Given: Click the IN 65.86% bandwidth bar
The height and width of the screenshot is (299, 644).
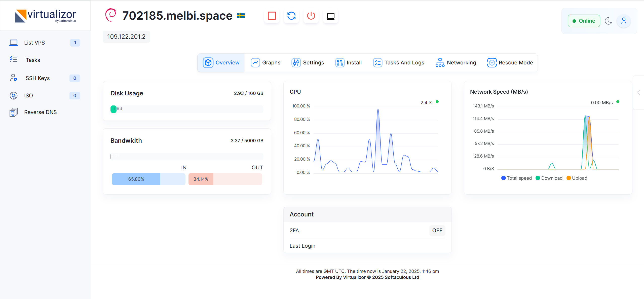Looking at the screenshot, I should pos(149,179).
